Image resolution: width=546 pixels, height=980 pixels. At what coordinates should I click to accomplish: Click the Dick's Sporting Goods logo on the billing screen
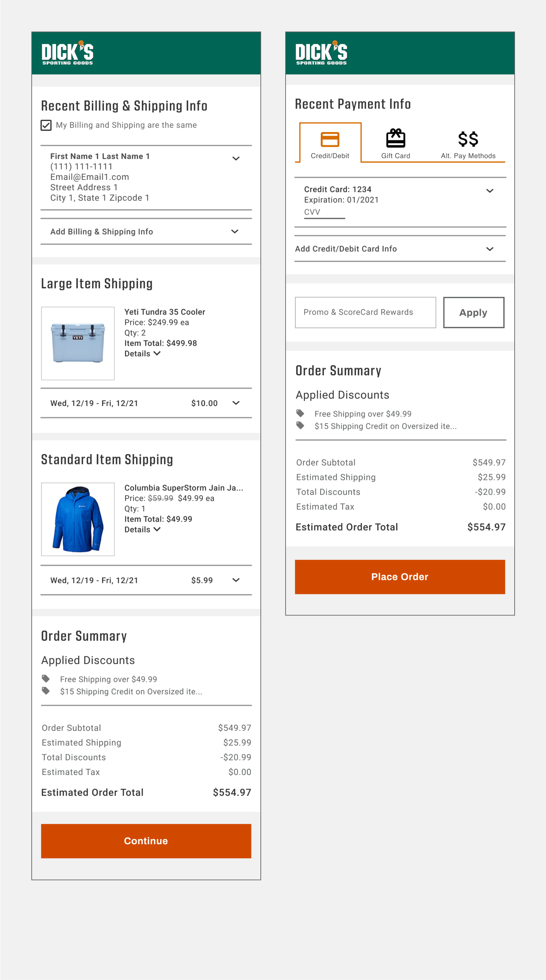tap(68, 53)
